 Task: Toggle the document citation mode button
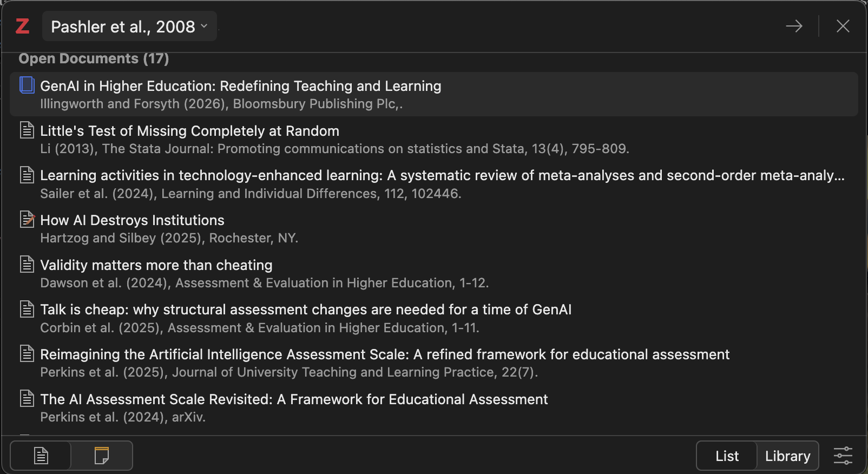(x=41, y=456)
